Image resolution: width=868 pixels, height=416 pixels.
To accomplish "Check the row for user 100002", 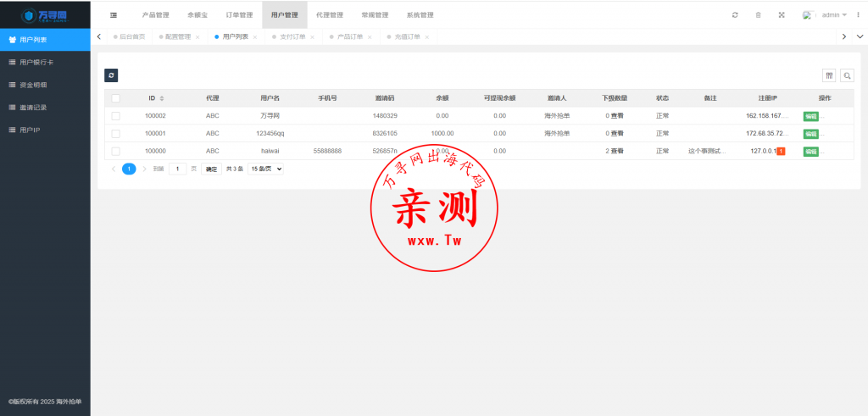I will coord(115,115).
